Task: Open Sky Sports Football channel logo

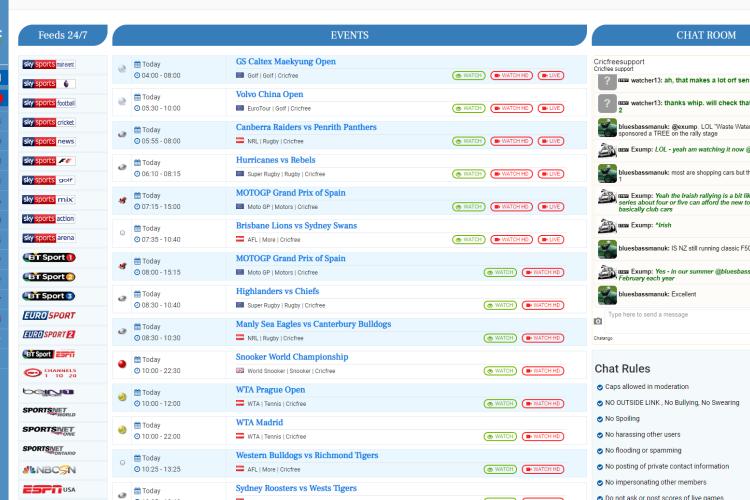Action: 49,103
